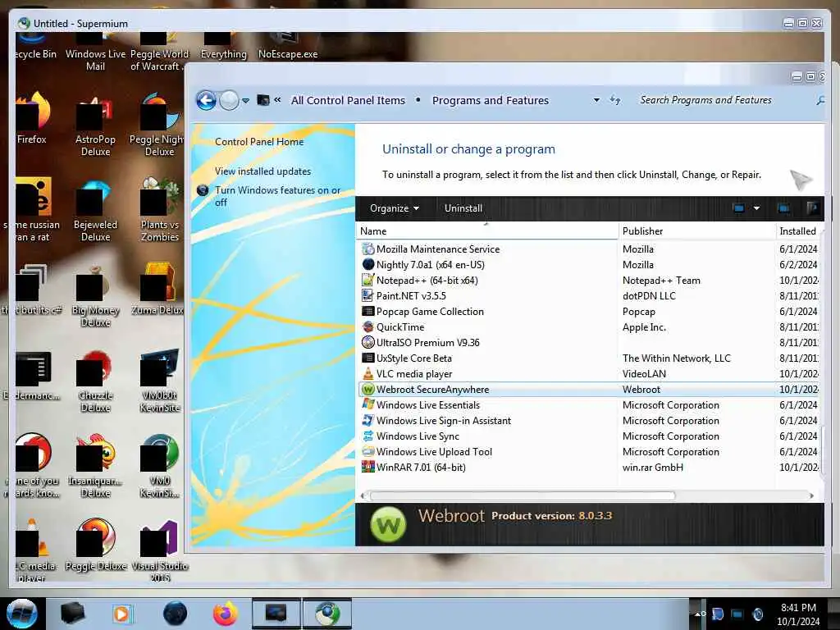This screenshot has width=840, height=630.
Task: Click the left arrow of horizontal scrollbar
Action: 363,495
